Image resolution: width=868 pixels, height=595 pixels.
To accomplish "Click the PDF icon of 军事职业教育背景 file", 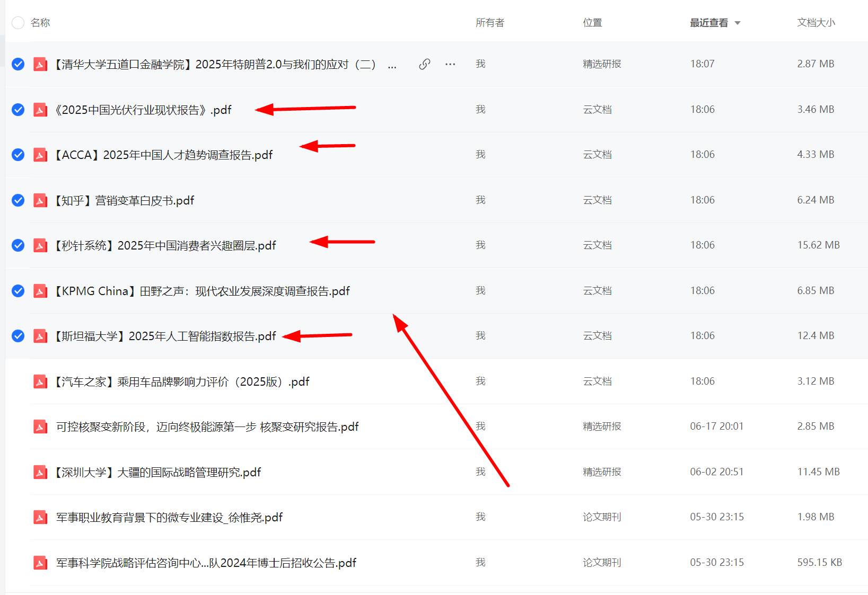I will click(40, 517).
